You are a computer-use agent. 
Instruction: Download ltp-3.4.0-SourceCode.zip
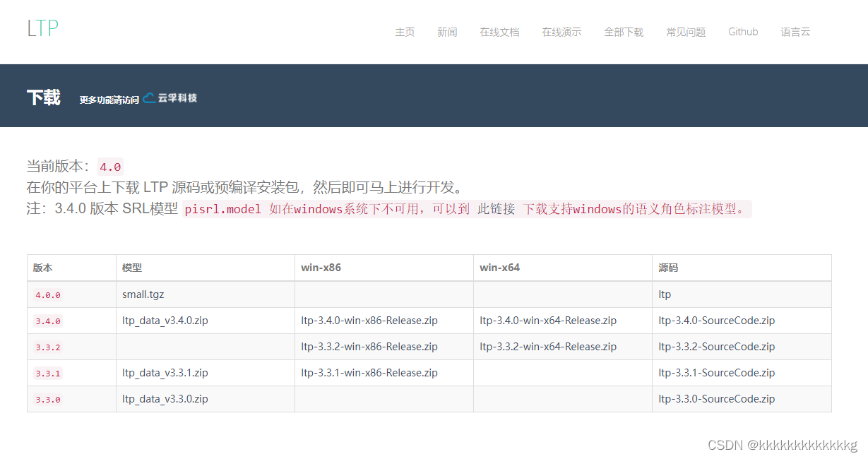[717, 321]
